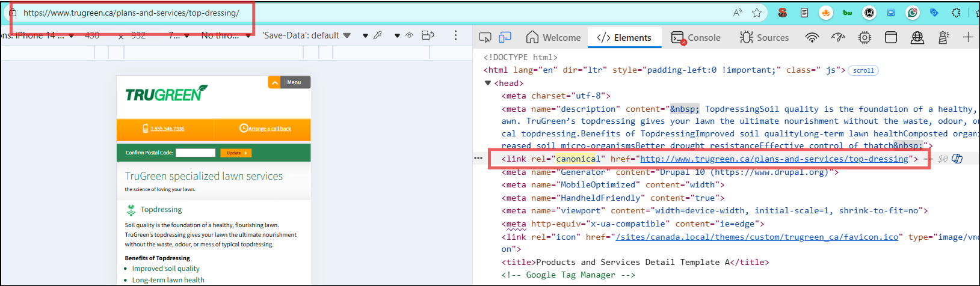The width and height of the screenshot is (980, 286).
Task: Open the Application panel icon
Action: pyautogui.click(x=891, y=37)
